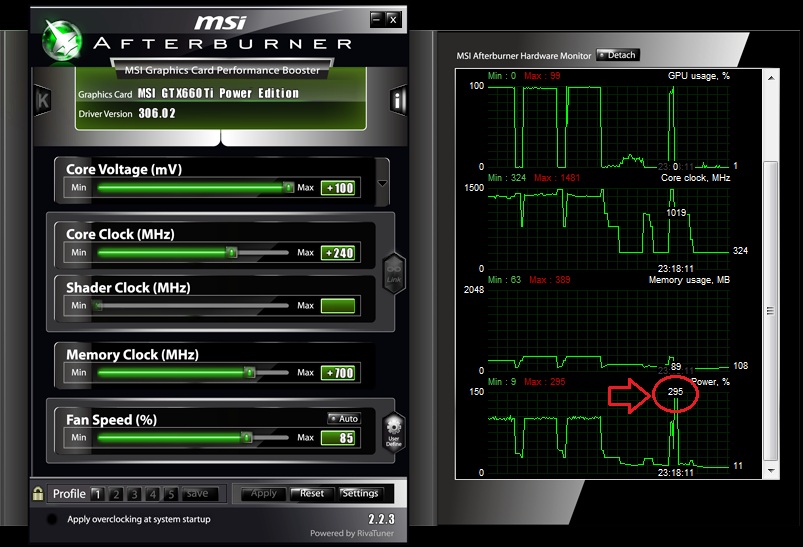Image resolution: width=803 pixels, height=547 pixels.
Task: Open the User Define fan gear icon
Action: coord(393,432)
